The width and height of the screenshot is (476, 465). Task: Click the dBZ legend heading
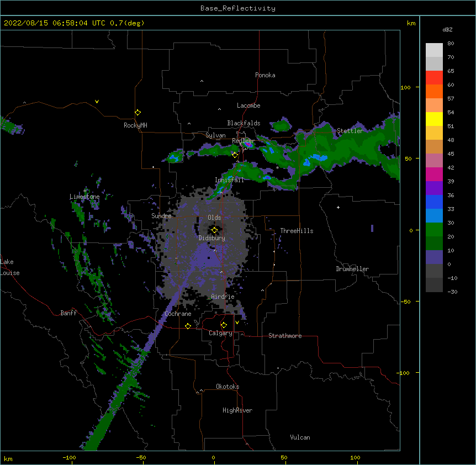pos(447,29)
